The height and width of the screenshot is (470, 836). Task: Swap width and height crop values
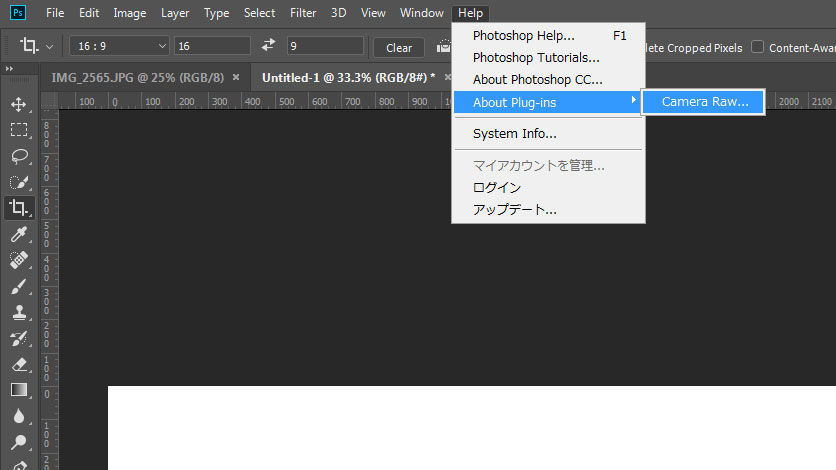[x=268, y=45]
